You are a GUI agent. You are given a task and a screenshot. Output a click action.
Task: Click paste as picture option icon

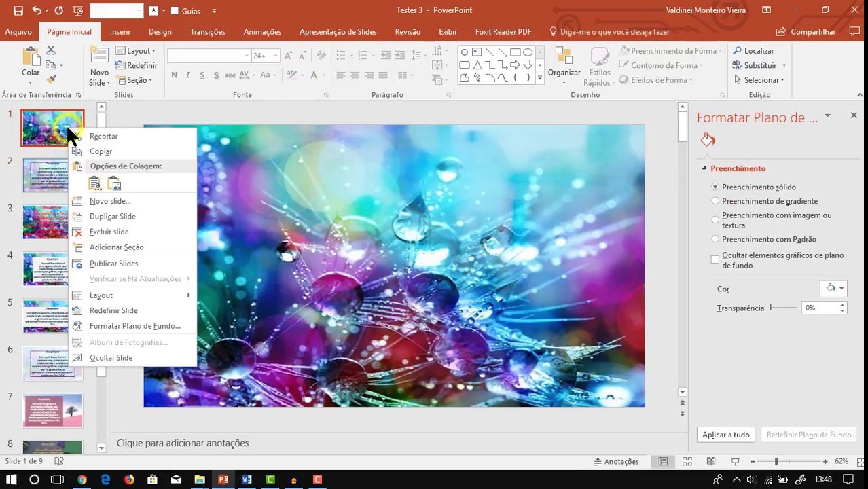pyautogui.click(x=114, y=183)
